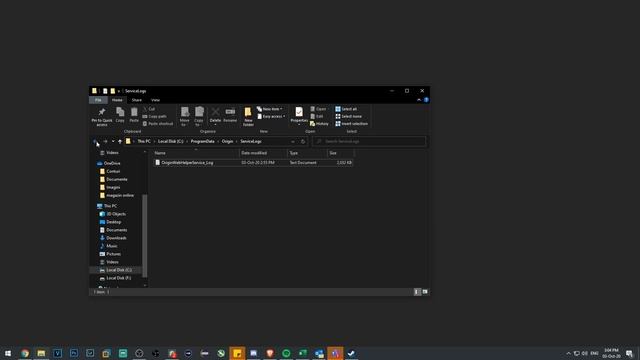Cut the selection via the ribbon
The height and width of the screenshot is (360, 640).
(149, 109)
